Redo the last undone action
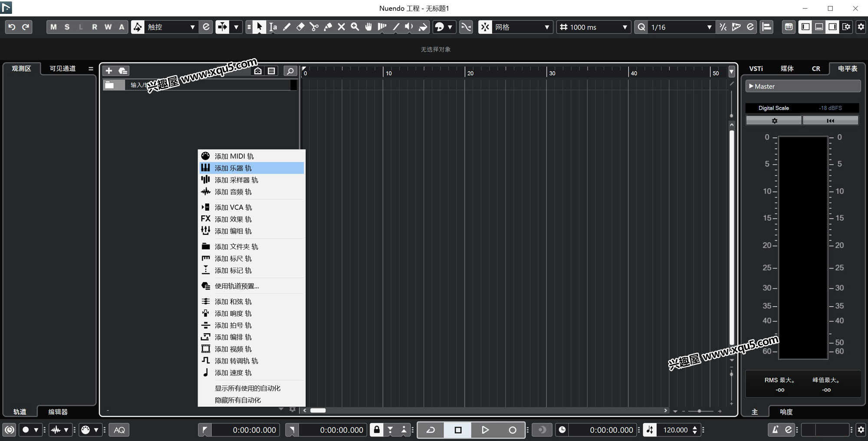The image size is (868, 441). point(26,27)
